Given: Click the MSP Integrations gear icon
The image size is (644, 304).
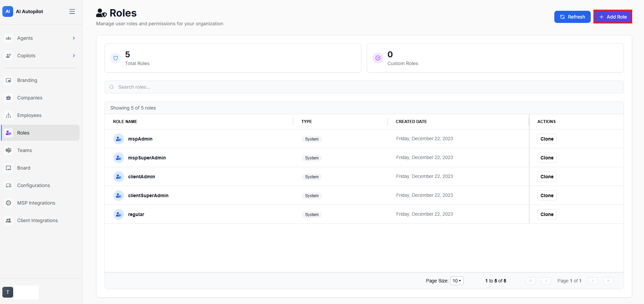Looking at the screenshot, I should click(x=8, y=203).
